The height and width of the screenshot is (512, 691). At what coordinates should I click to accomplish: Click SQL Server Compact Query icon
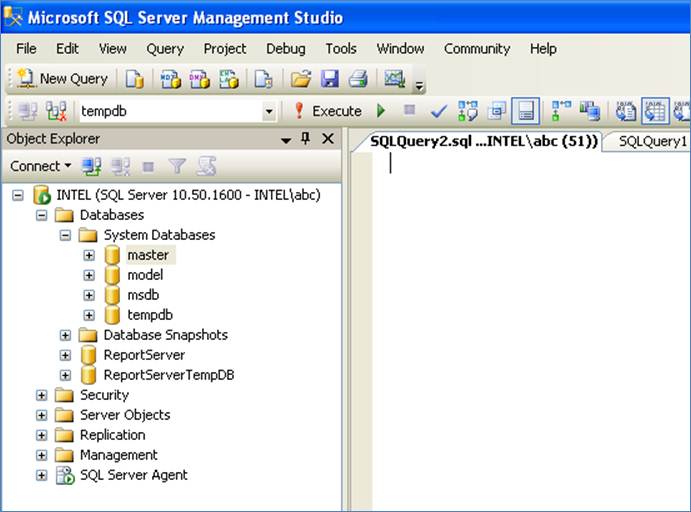(x=264, y=79)
